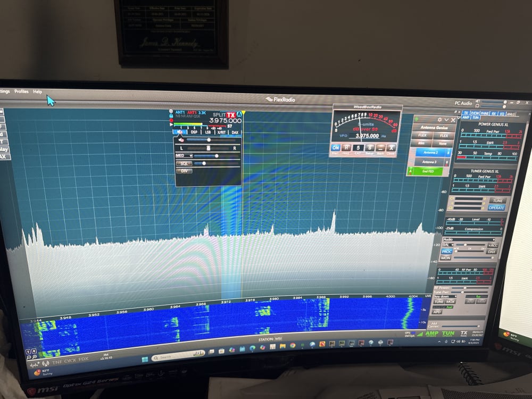The width and height of the screenshot is (532, 399).
Task: Click the S setup button in WoodBoxRadio meter
Action: click(x=370, y=147)
